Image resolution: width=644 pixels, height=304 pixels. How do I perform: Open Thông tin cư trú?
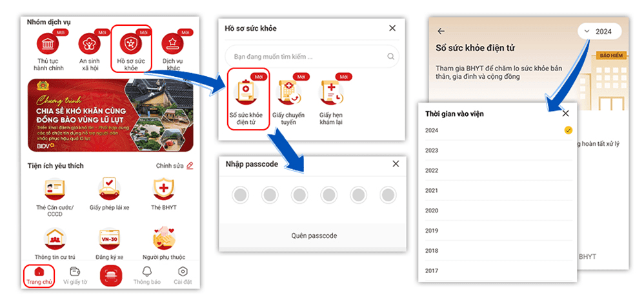pos(55,244)
